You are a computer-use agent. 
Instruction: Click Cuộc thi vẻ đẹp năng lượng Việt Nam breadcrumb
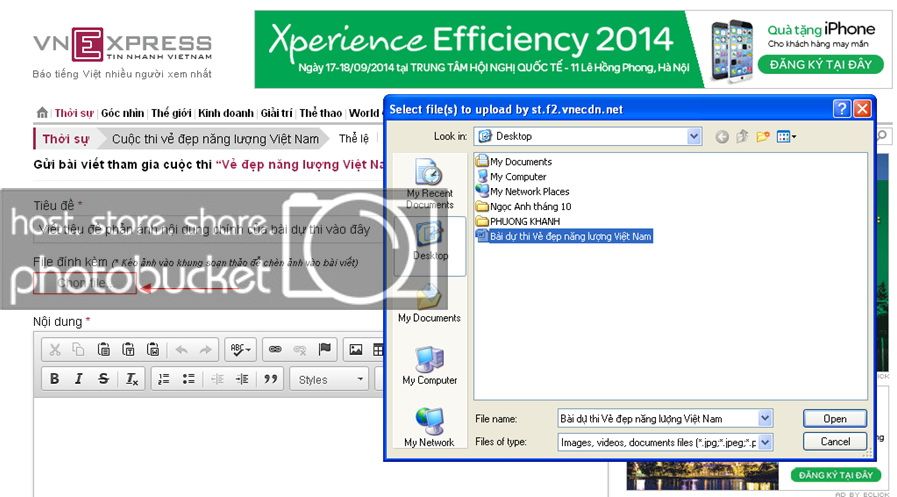click(215, 138)
